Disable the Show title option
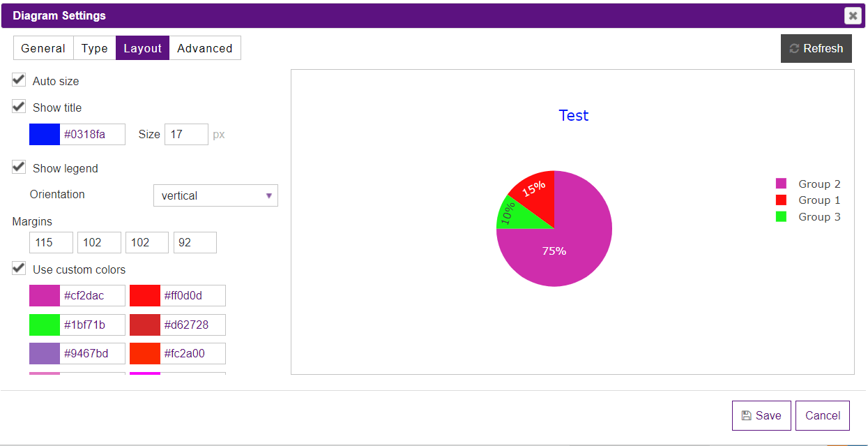The width and height of the screenshot is (868, 446). tap(18, 105)
